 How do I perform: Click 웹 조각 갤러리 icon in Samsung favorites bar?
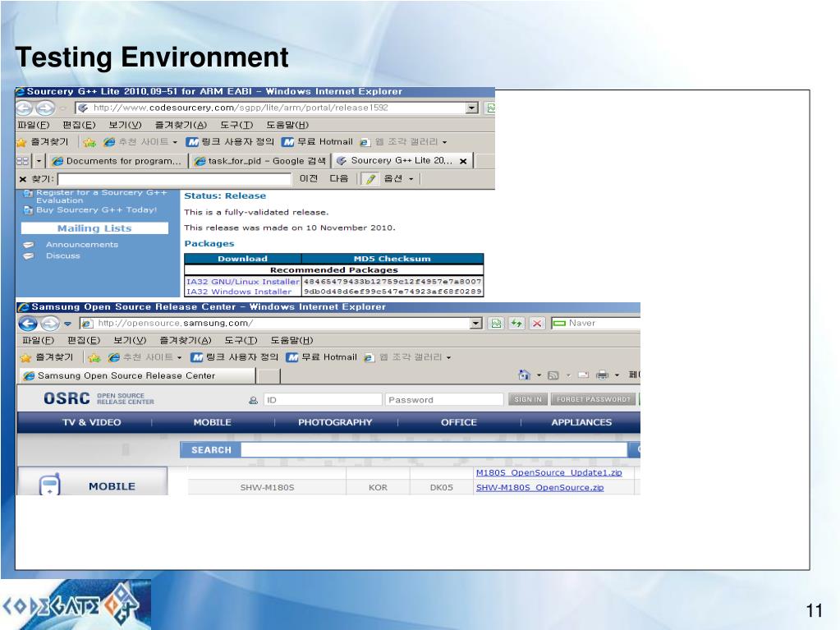[x=369, y=357]
